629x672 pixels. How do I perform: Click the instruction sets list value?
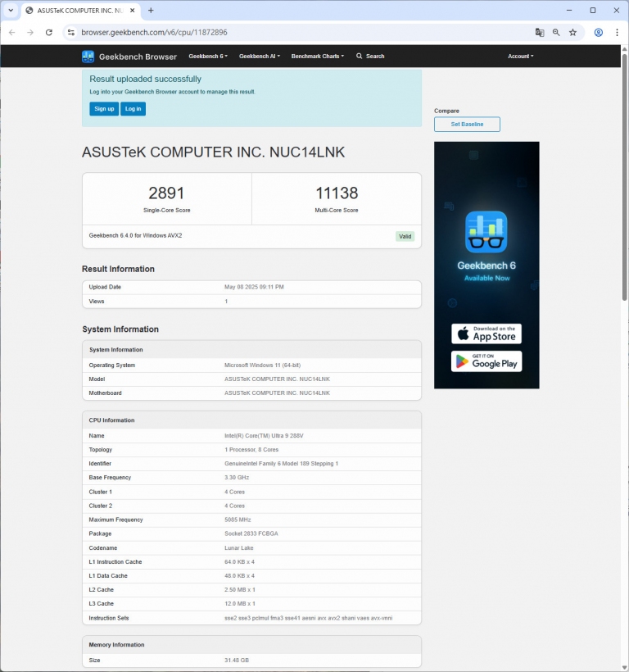(x=308, y=618)
